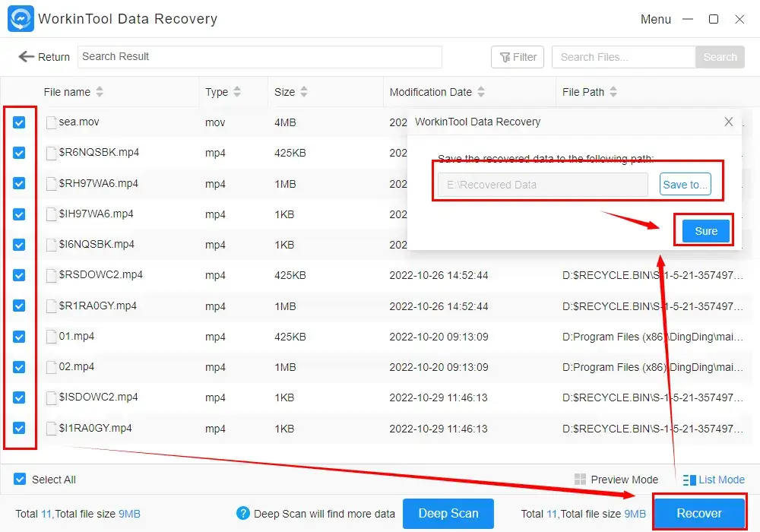Uncheck the $IH97WA6.mp4 checkbox
760x532 pixels.
coord(19,214)
